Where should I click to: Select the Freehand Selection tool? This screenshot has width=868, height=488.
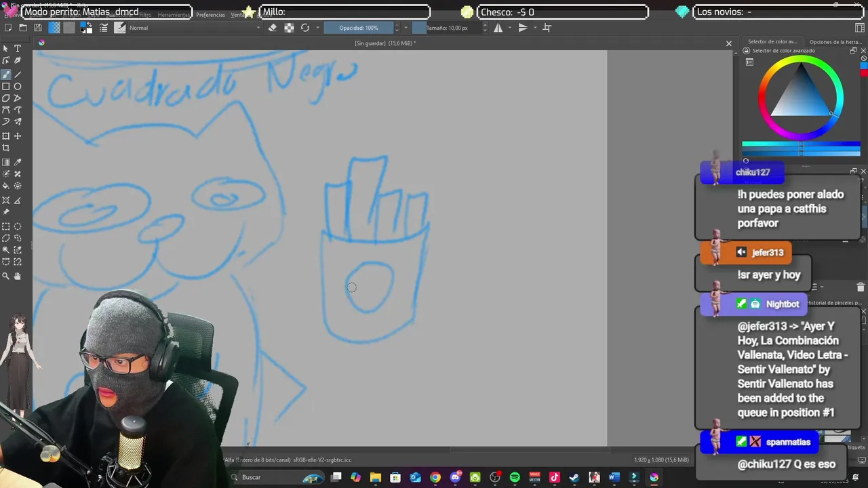18,239
